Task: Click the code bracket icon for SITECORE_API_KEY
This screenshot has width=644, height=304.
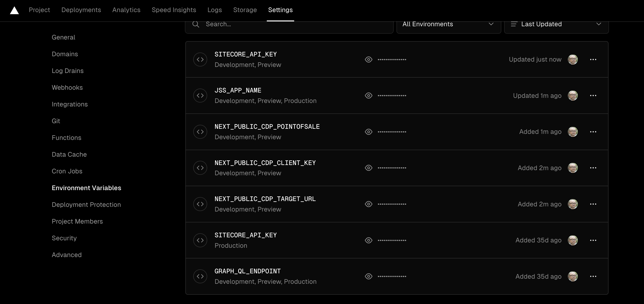Action: pyautogui.click(x=200, y=59)
